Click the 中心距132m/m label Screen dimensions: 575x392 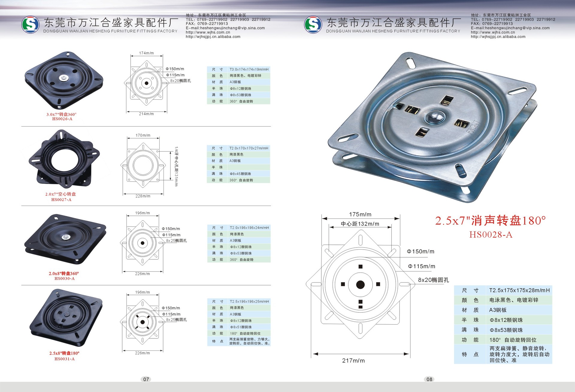[360, 224]
